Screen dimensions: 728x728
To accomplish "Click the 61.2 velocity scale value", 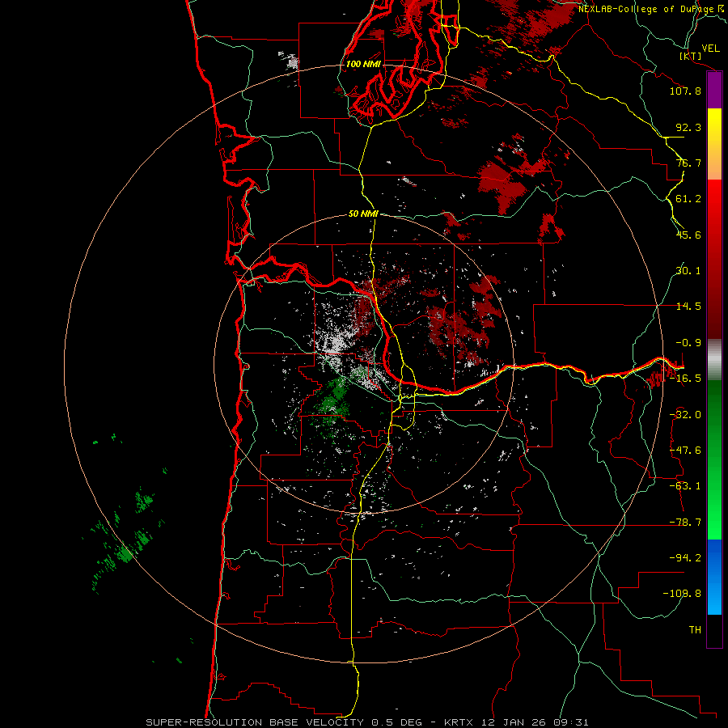I will tap(688, 199).
